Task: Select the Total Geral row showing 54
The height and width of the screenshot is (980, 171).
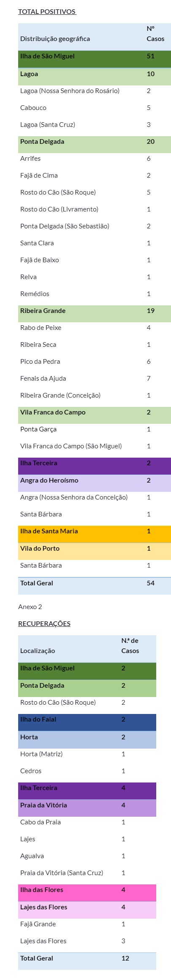Action: [95, 586]
